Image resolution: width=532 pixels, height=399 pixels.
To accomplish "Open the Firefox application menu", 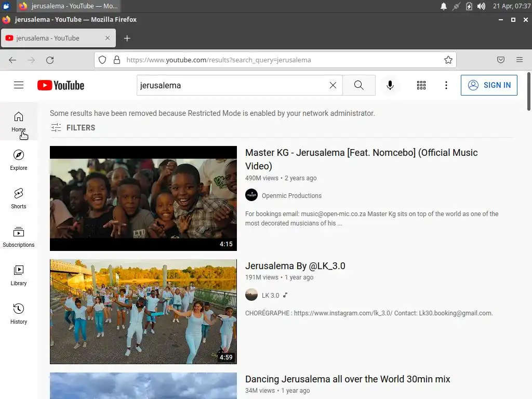I will pos(520,60).
